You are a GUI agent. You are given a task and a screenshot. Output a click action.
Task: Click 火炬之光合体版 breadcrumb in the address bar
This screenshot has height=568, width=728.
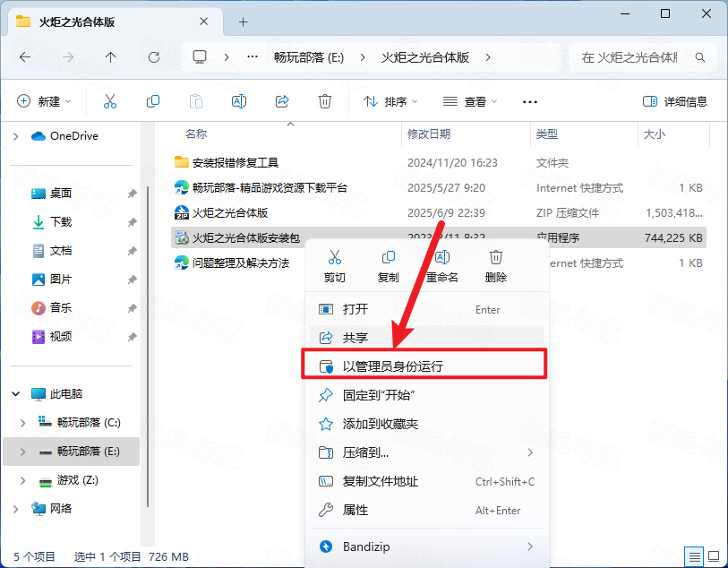coord(424,57)
